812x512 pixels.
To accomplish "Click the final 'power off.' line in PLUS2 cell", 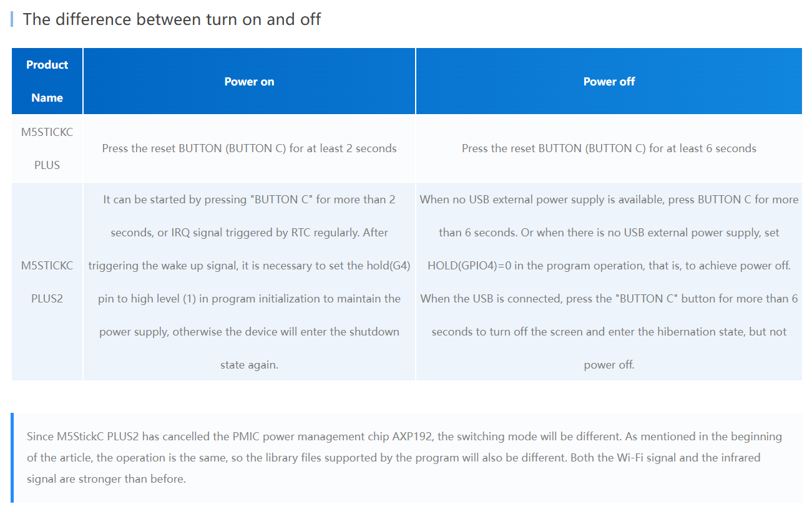I will click(609, 365).
